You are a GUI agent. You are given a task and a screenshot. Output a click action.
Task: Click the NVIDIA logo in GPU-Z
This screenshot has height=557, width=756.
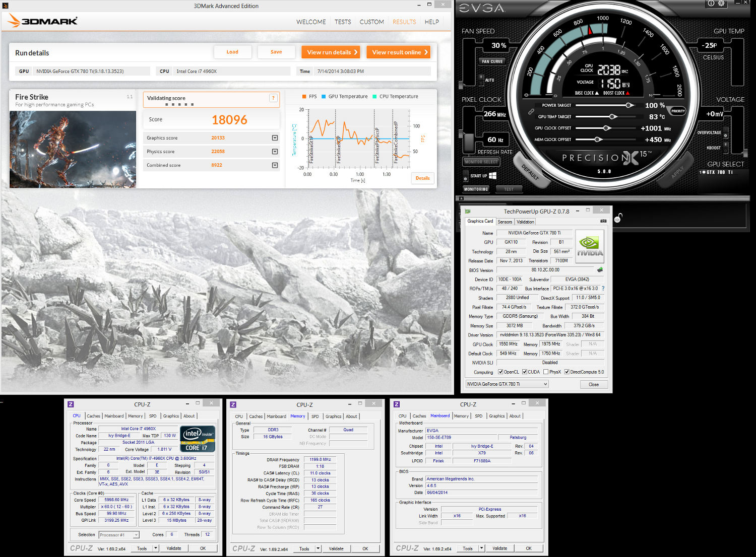click(x=590, y=246)
